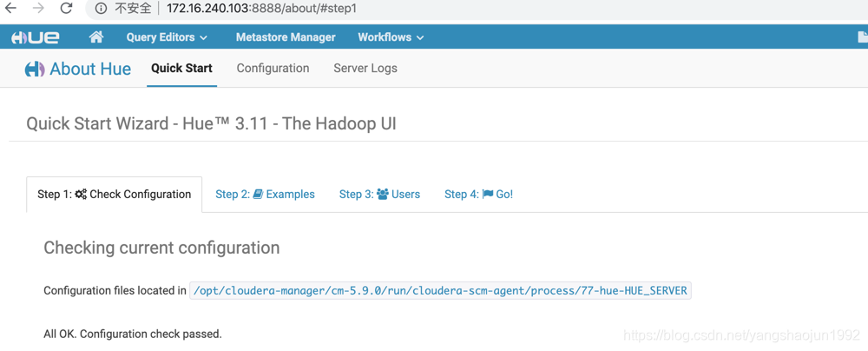Expand the Query Editors dropdown
The image size is (868, 351).
point(167,37)
